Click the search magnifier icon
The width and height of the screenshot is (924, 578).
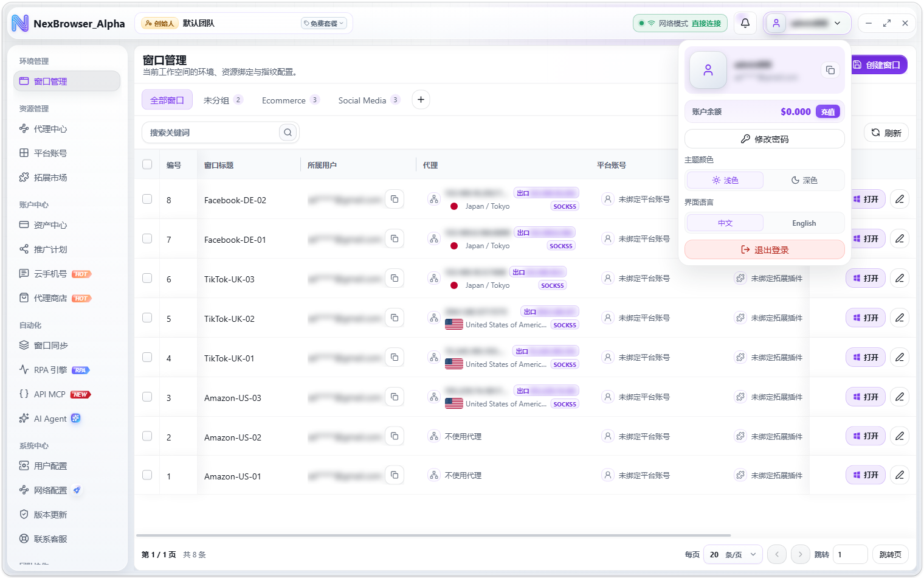(x=288, y=132)
